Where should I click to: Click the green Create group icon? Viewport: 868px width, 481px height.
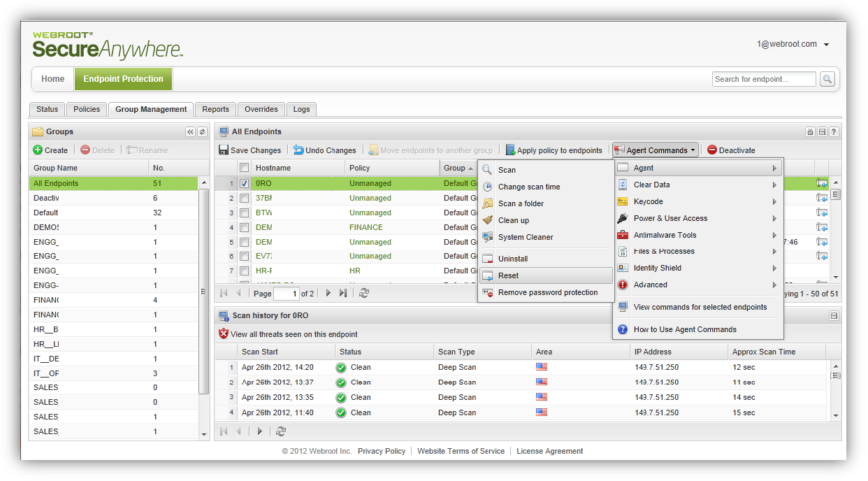click(38, 150)
